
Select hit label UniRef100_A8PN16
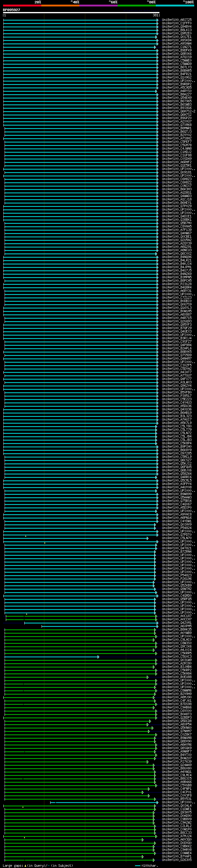[x=176, y=518]
